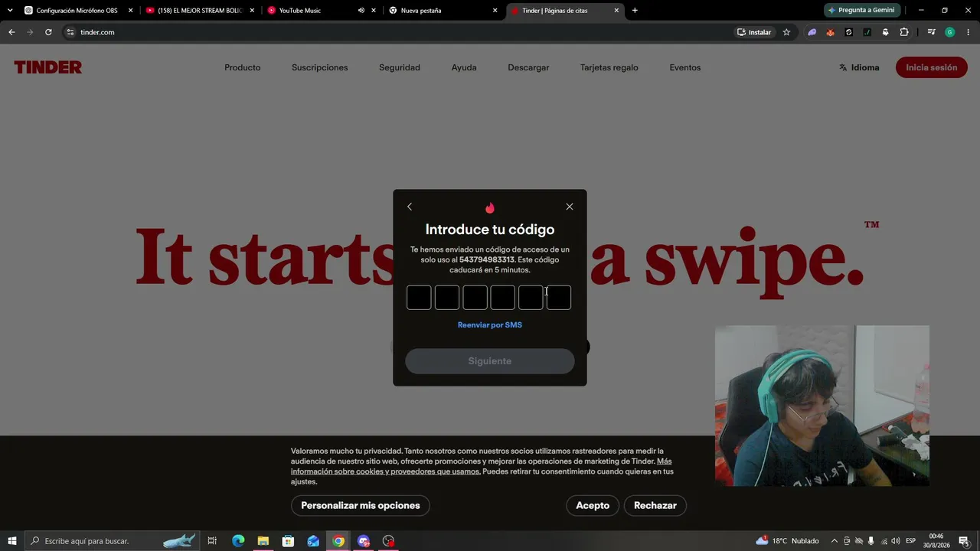Show hidden system tray icons

coord(835,541)
